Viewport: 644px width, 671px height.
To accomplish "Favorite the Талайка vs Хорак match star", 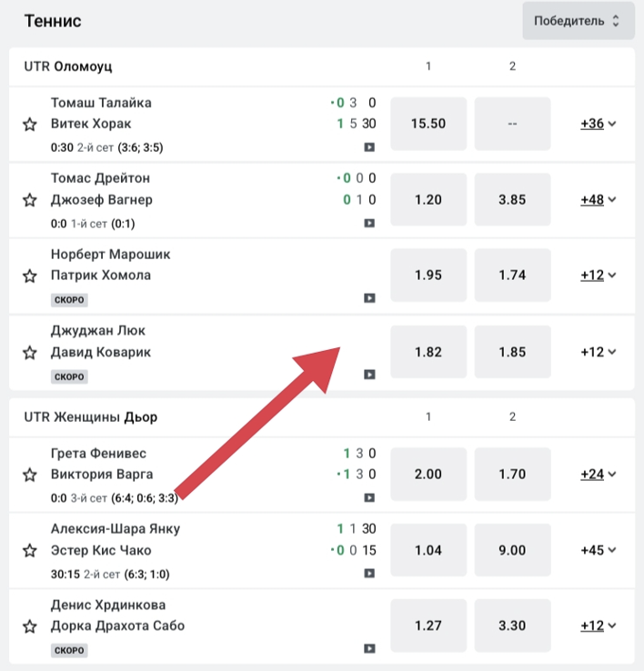I will point(30,125).
